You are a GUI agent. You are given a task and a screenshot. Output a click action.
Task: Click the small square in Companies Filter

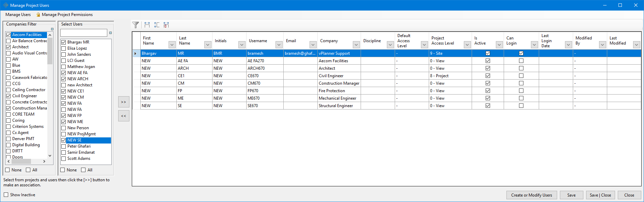point(52,29)
